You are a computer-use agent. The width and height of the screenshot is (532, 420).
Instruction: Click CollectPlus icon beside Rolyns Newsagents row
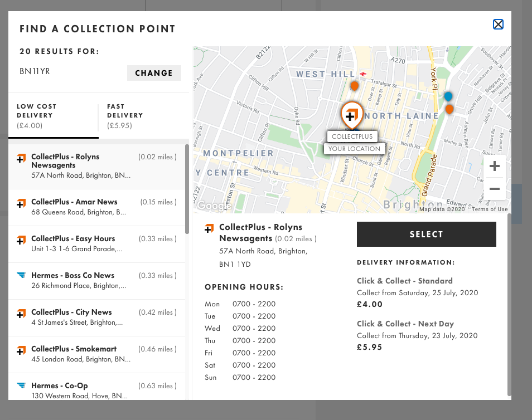pyautogui.click(x=21, y=158)
